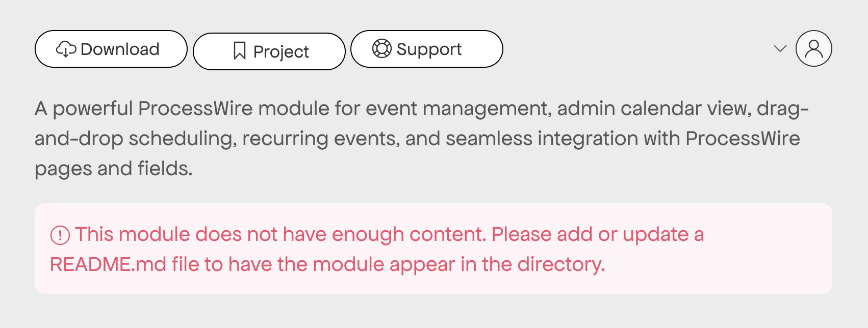The width and height of the screenshot is (868, 328).
Task: Click the bookmark icon in Project button
Action: pos(239,51)
